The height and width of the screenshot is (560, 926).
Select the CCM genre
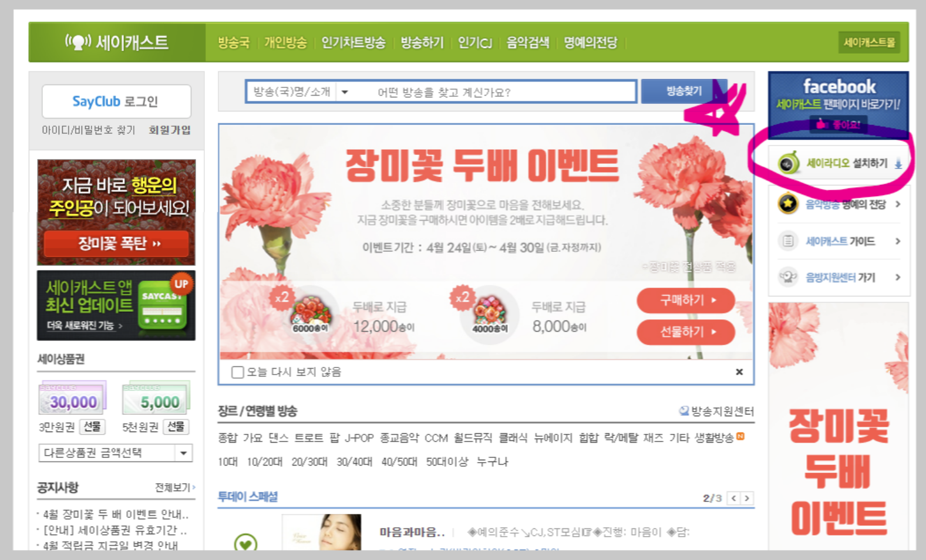[x=436, y=438]
